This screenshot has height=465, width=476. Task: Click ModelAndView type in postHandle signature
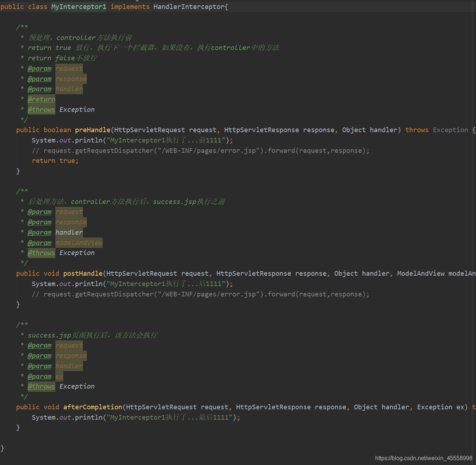coord(421,274)
